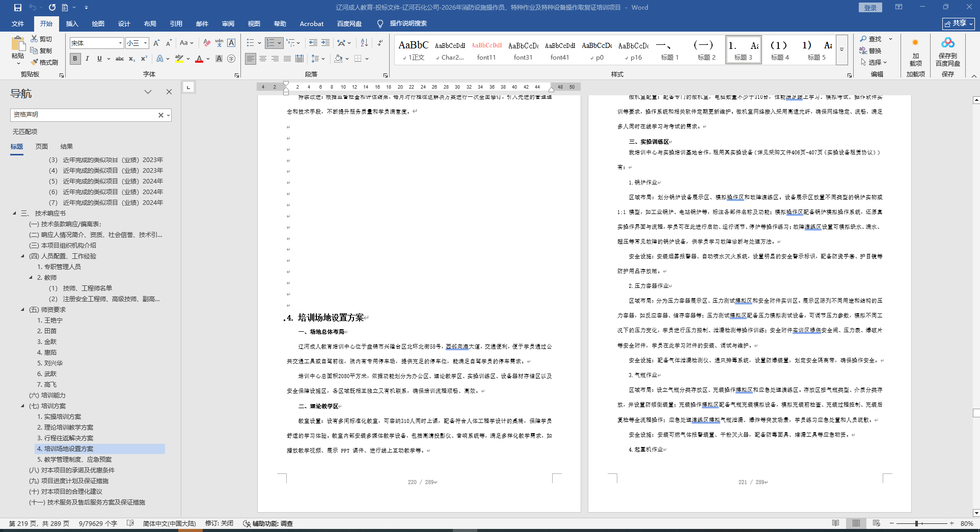Click the clear formatting eraser icon
The height and width of the screenshot is (532, 980).
[206, 43]
